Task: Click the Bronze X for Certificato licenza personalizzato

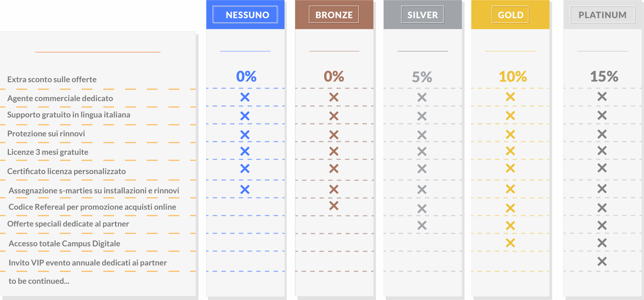Action: click(x=334, y=169)
